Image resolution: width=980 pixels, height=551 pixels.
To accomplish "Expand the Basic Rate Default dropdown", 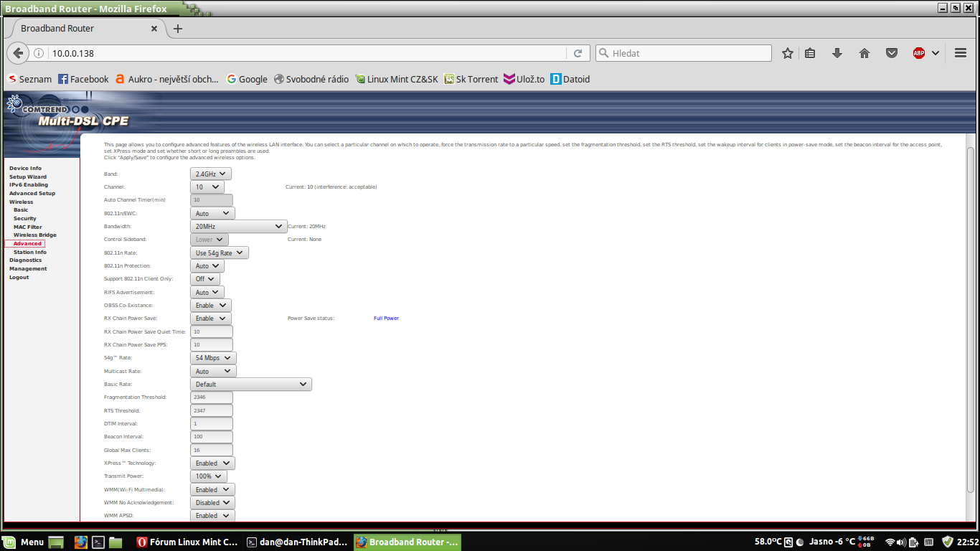I will [251, 384].
